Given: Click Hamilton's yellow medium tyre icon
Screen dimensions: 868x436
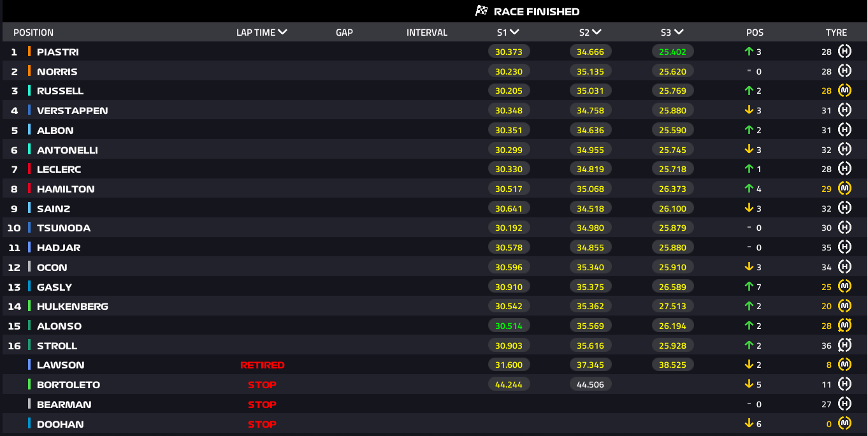Looking at the screenshot, I should [x=845, y=189].
